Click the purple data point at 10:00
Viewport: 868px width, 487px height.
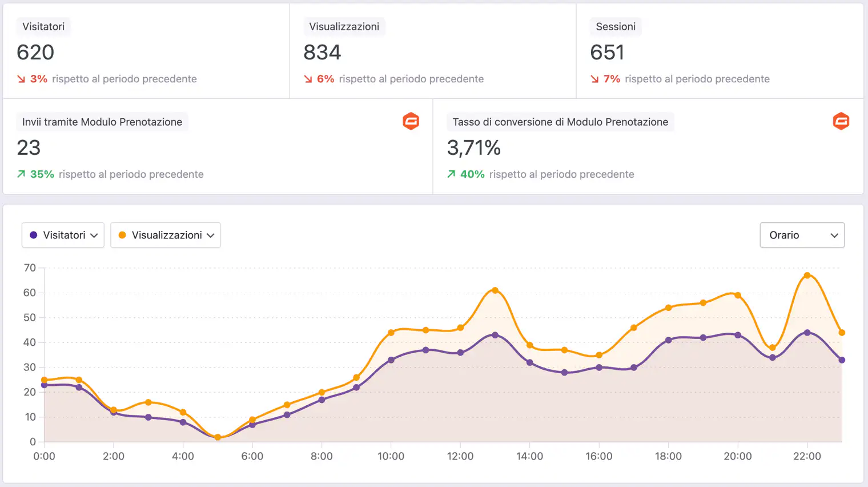[x=391, y=360]
